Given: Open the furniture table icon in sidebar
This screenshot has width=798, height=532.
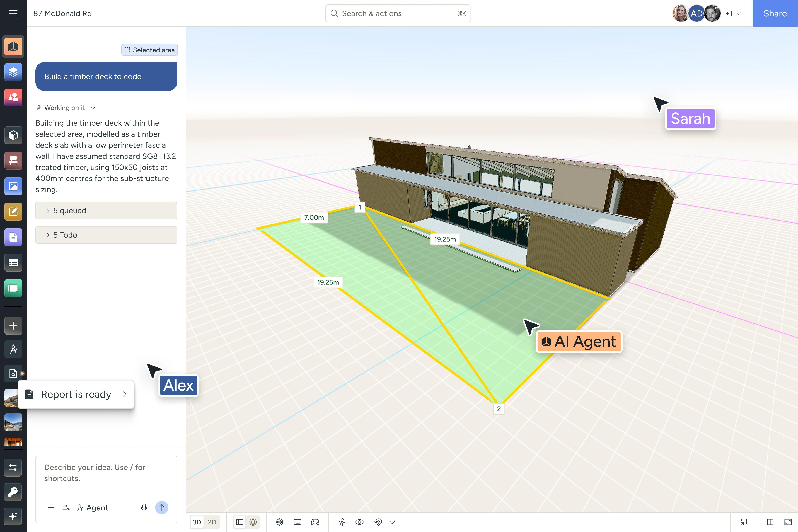Looking at the screenshot, I should point(13,161).
